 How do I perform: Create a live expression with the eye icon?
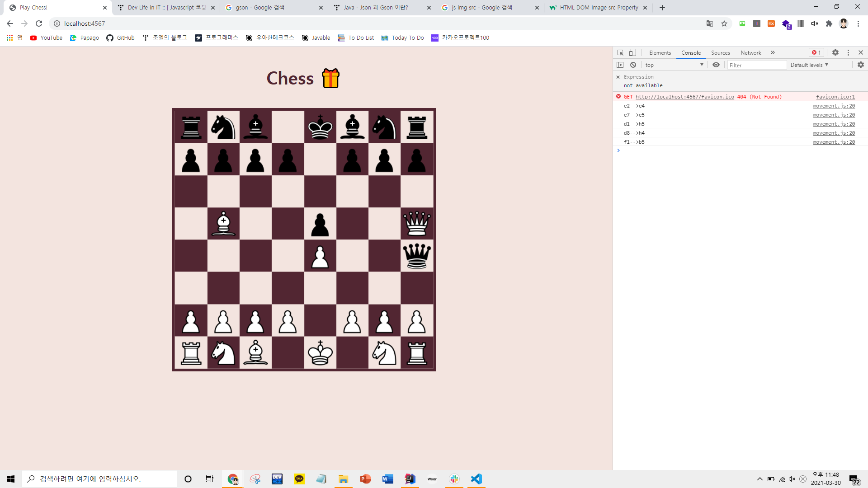(716, 65)
